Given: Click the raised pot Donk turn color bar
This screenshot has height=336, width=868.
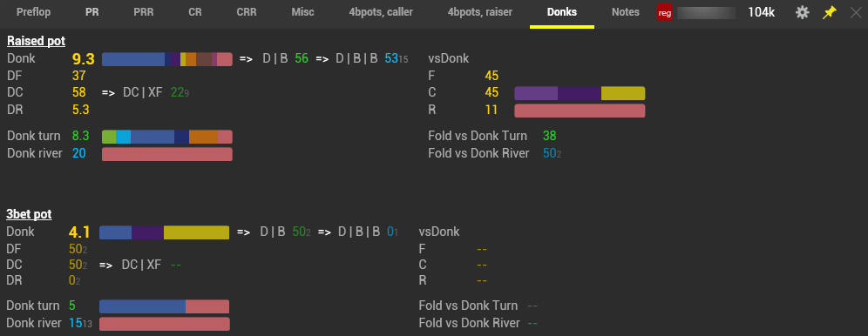Looking at the screenshot, I should (167, 137).
